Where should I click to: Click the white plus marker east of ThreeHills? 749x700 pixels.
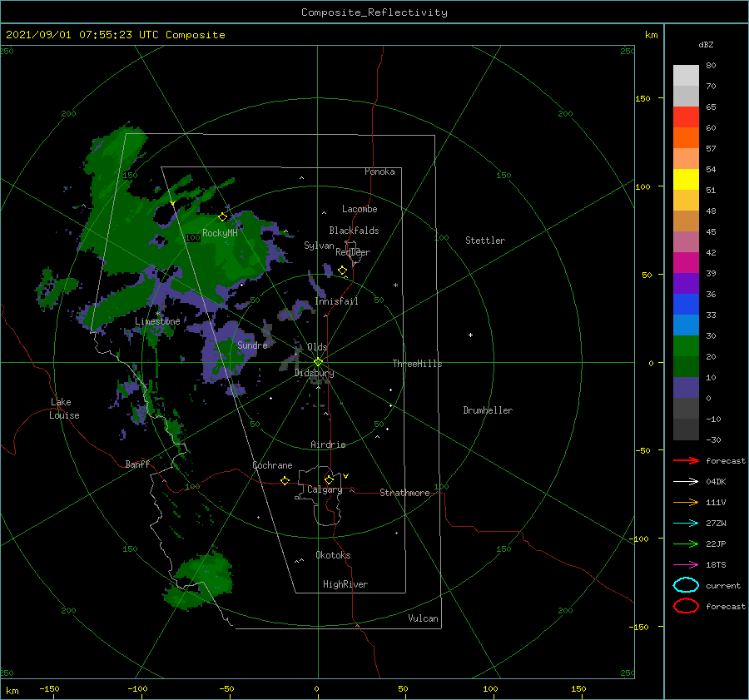(470, 335)
